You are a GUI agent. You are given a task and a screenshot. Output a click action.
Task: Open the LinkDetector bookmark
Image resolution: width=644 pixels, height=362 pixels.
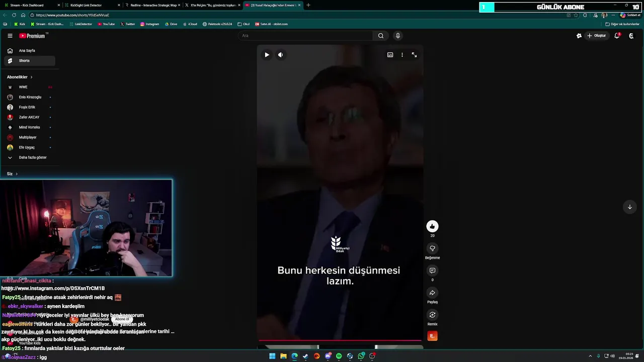[80, 24]
